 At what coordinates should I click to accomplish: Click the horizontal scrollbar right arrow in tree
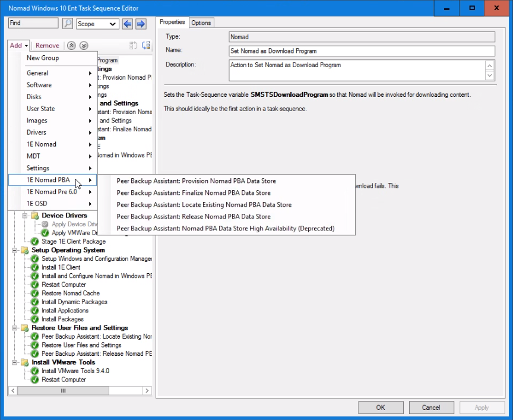[148, 391]
